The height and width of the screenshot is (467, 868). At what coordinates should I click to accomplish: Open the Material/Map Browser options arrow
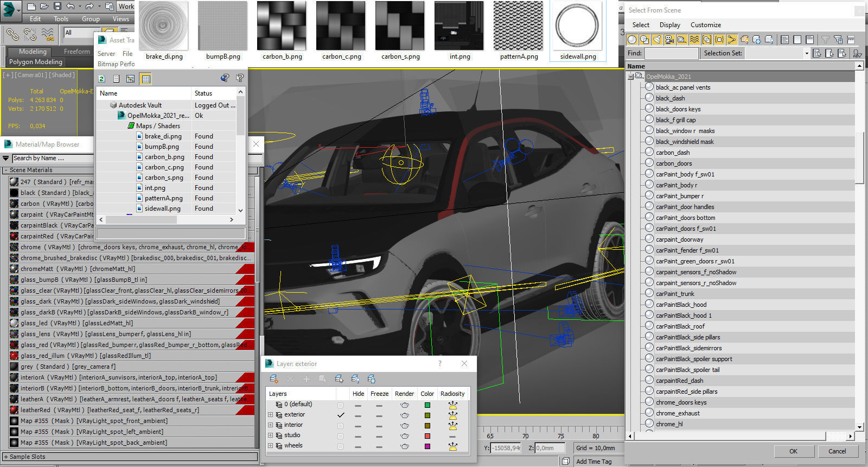pos(6,158)
